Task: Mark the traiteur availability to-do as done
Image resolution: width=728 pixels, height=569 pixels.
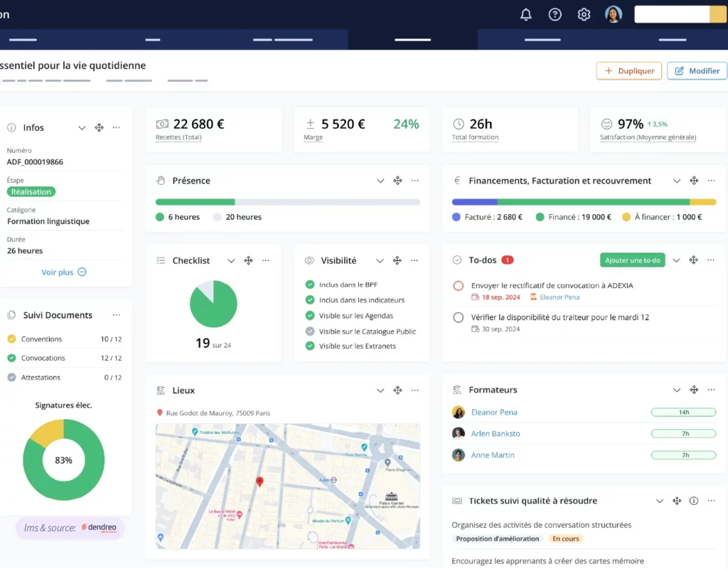Action: [459, 317]
